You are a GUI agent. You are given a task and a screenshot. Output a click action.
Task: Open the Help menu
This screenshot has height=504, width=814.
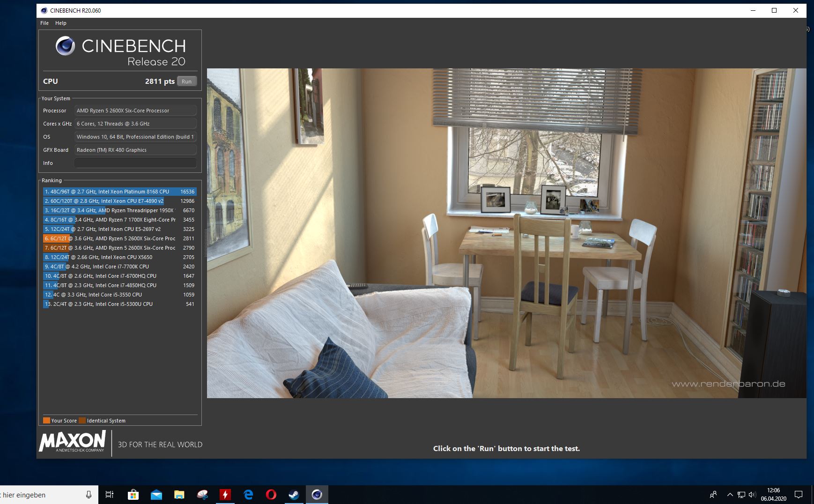point(61,23)
